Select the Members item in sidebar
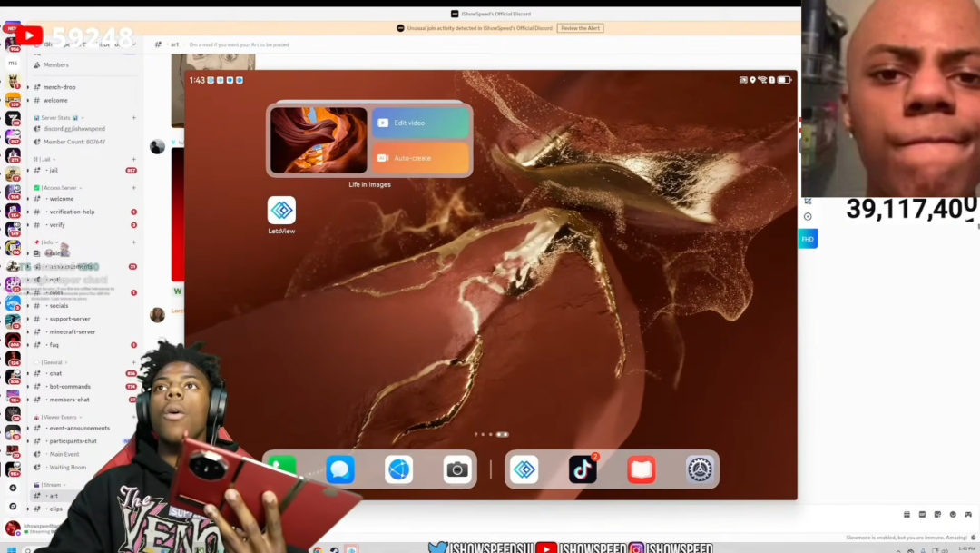Viewport: 980px width, 553px height. (55, 64)
